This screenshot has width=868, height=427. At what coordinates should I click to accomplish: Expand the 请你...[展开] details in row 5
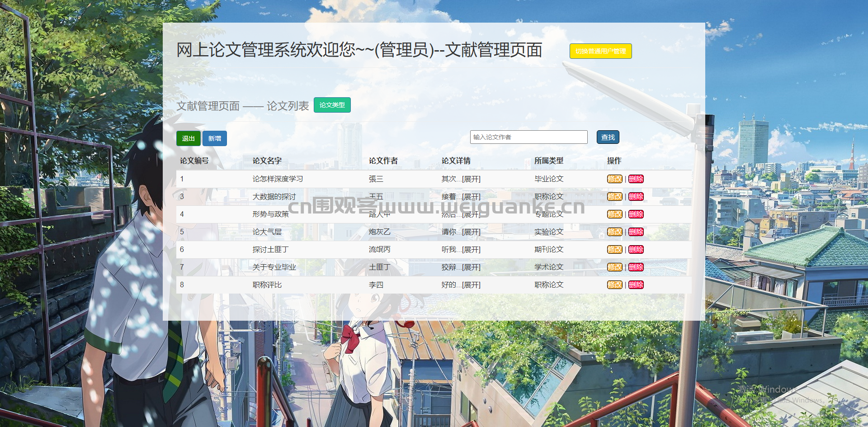[x=471, y=232]
